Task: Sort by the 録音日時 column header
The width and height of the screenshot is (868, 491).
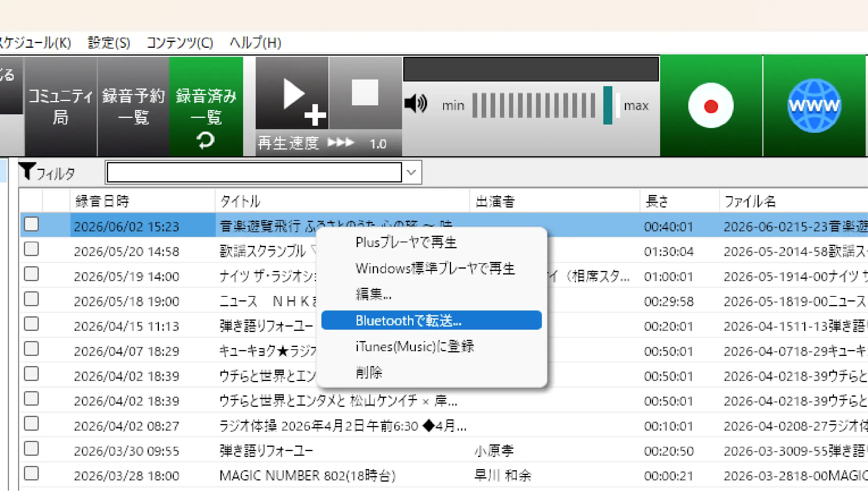Action: click(x=143, y=201)
